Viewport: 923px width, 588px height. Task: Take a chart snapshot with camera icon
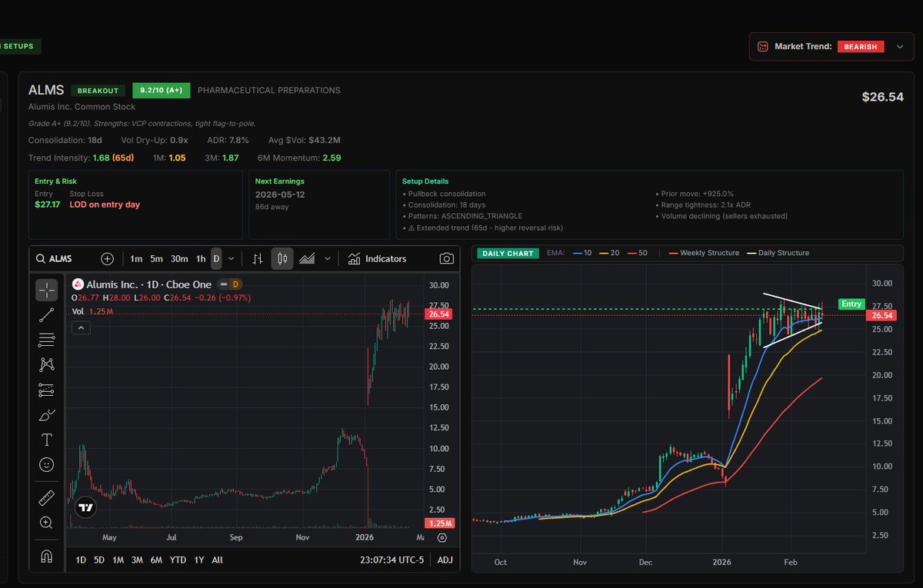(x=446, y=258)
